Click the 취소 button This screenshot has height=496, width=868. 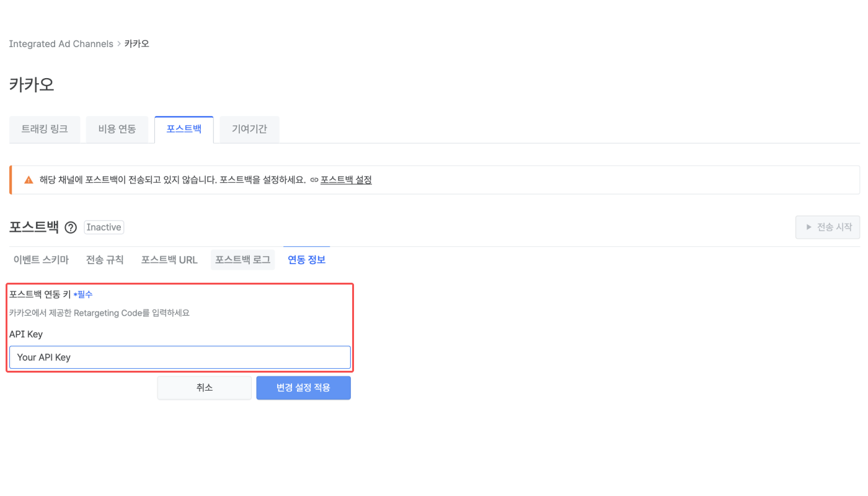[205, 387]
